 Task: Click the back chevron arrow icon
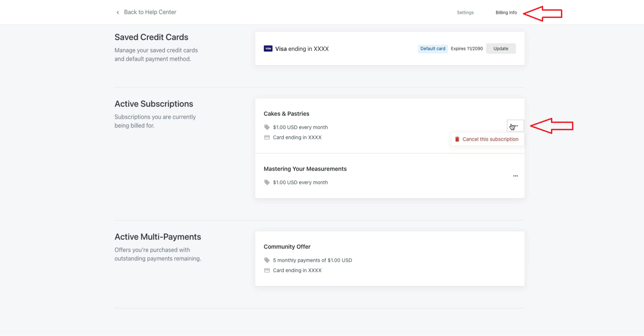point(118,12)
